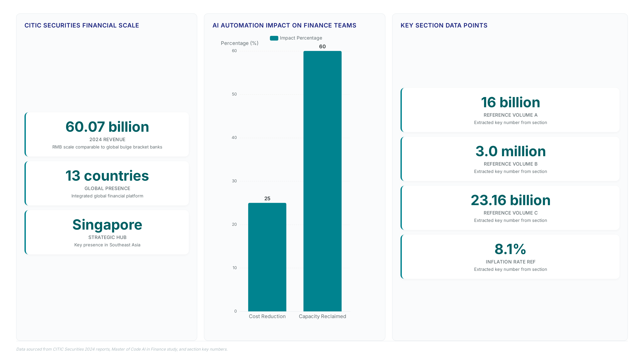Select the Capacity Reclaimed bar
Viewport: 644px width, 362px height.
(322, 181)
